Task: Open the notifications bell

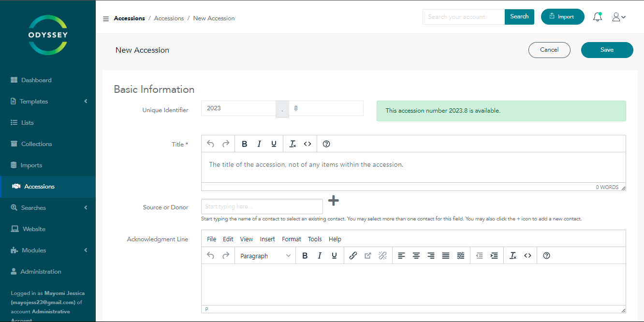Action: click(598, 17)
